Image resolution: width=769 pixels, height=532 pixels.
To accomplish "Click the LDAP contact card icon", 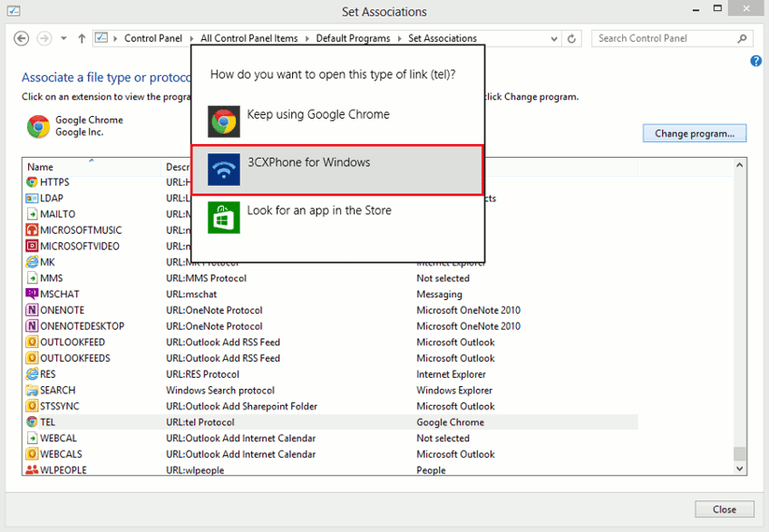I will tap(32, 198).
